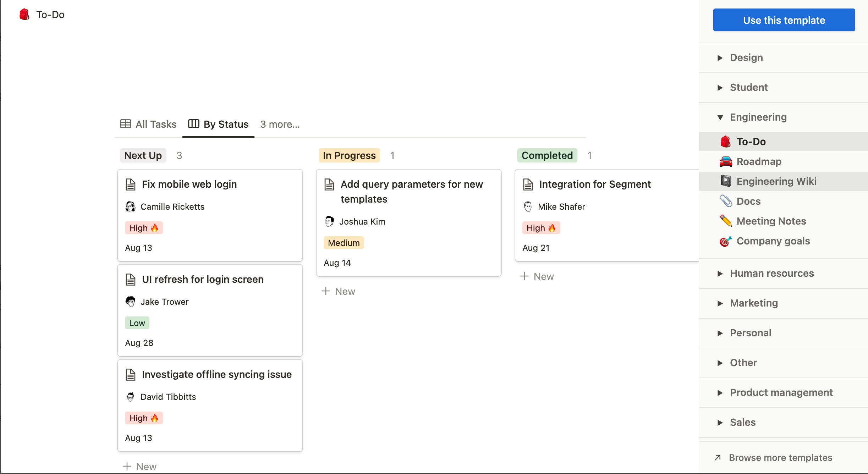Select the Meeting Notes pencil icon

click(726, 221)
